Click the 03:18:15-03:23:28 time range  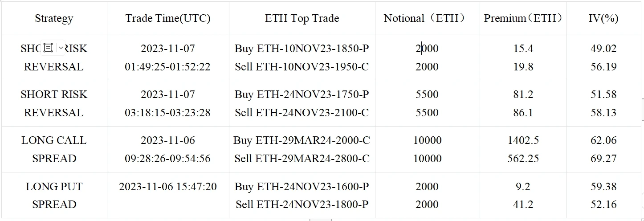(168, 113)
